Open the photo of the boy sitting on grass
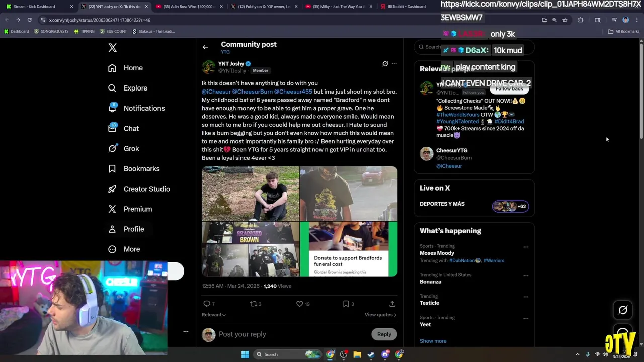Image resolution: width=644 pixels, height=362 pixels. pyautogui.click(x=250, y=194)
